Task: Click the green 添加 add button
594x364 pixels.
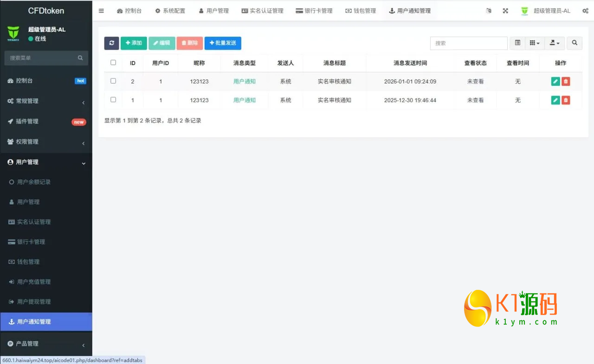Action: tap(134, 43)
